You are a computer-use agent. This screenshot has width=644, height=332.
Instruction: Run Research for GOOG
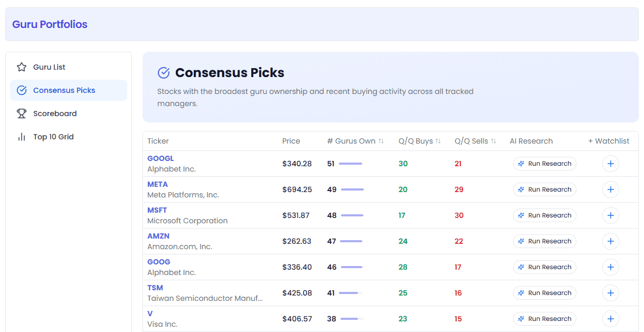tap(545, 267)
